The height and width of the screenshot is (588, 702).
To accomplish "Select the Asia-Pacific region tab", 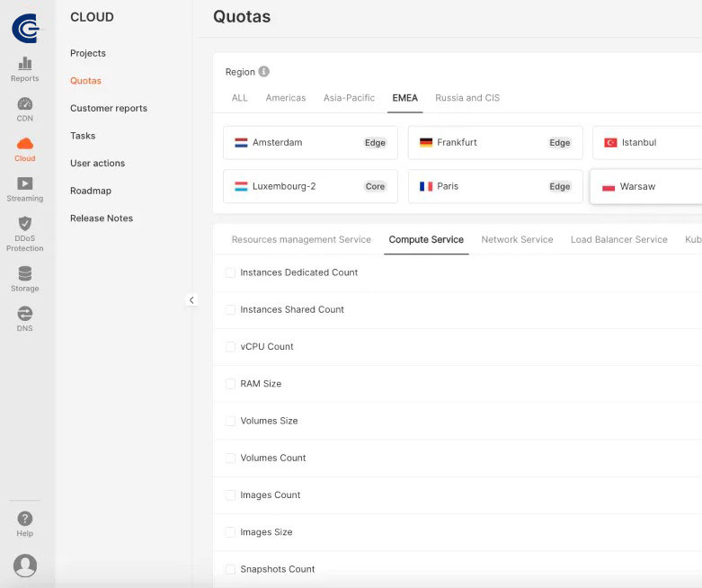I will point(349,98).
